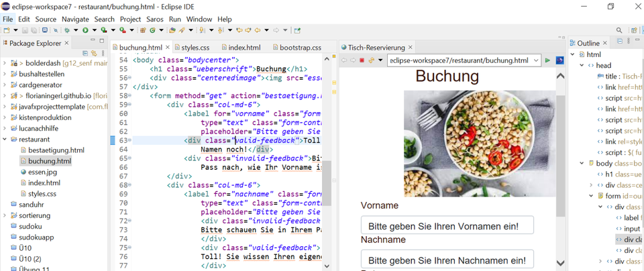The image size is (644, 271).
Task: Open the File menu
Action: click(8, 19)
